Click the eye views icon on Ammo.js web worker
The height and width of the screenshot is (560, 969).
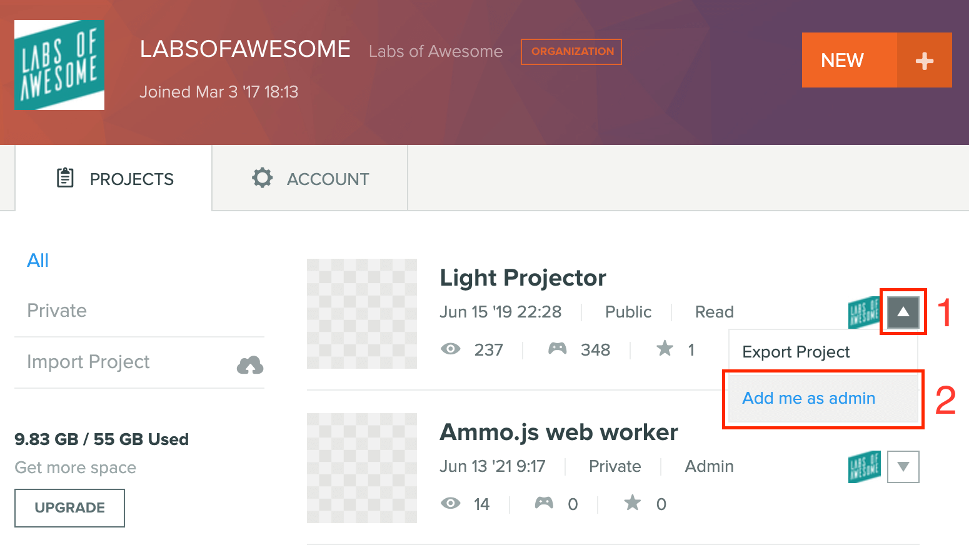click(x=450, y=503)
